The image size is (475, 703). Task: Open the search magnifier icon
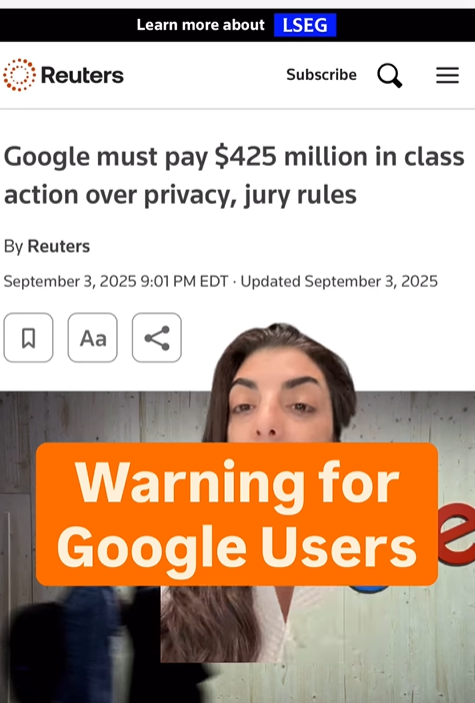(389, 75)
